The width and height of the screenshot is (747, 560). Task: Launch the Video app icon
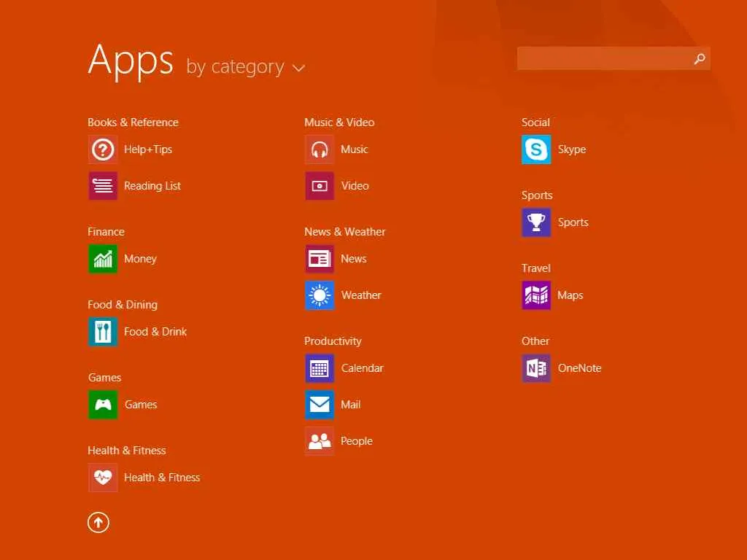(320, 186)
